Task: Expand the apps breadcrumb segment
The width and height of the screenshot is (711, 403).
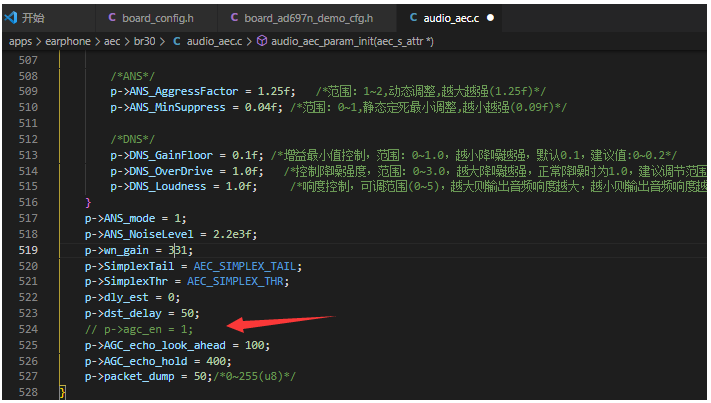Action: click(20, 42)
